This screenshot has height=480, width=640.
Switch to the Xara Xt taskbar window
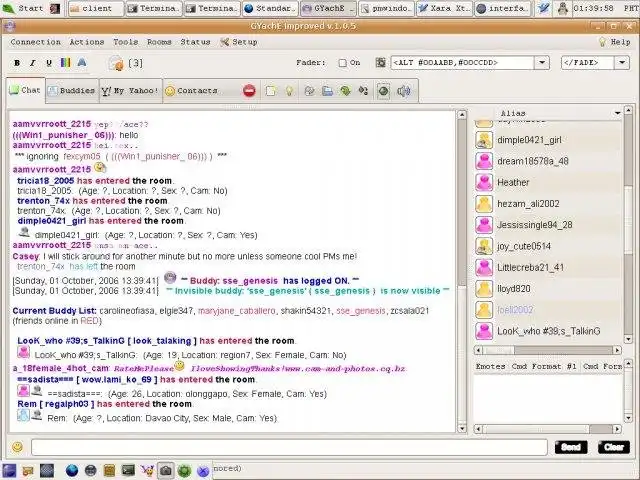[444, 8]
